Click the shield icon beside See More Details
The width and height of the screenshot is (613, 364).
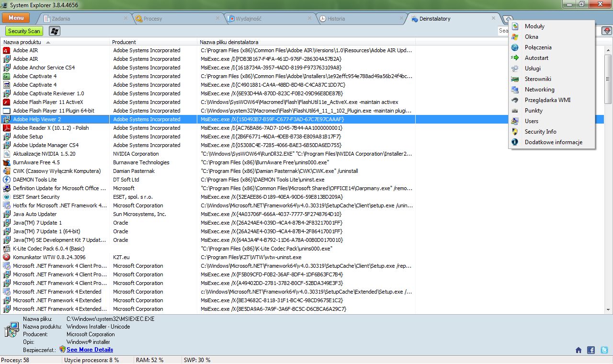point(62,349)
